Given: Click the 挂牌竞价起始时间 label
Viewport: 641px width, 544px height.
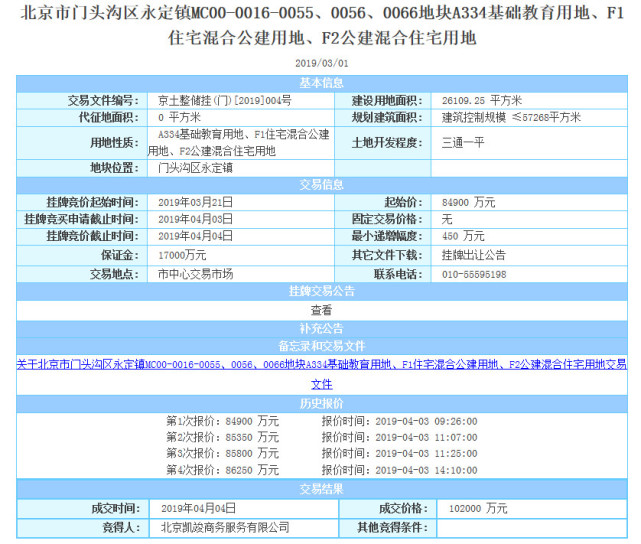Looking at the screenshot, I should (93, 202).
